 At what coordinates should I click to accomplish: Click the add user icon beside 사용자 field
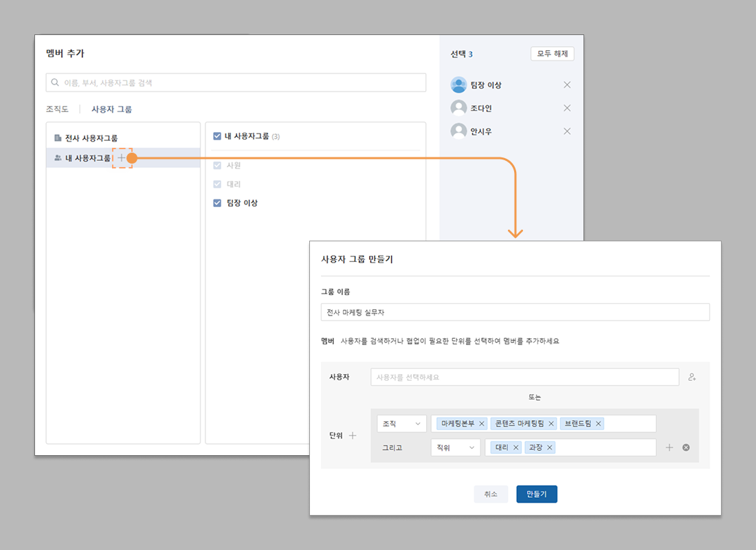[692, 377]
